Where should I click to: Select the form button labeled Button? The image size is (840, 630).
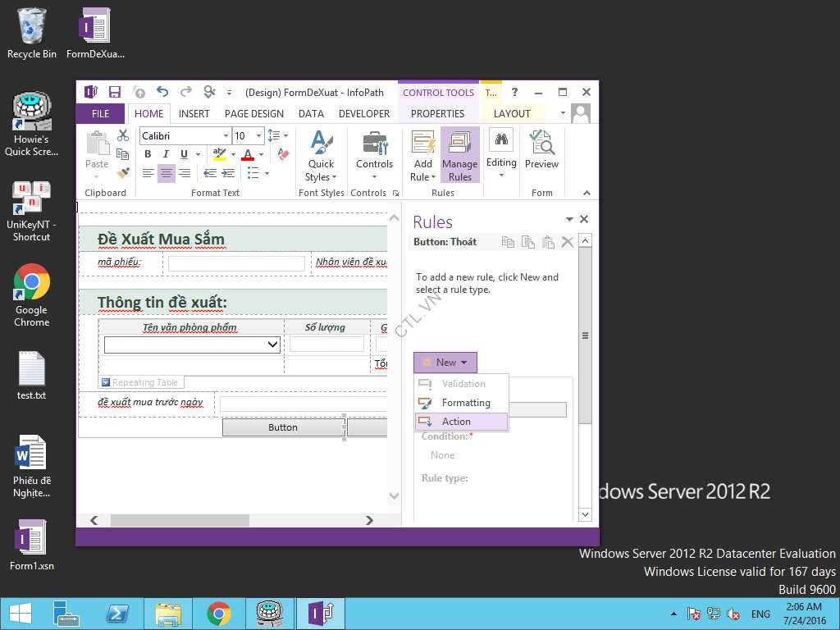click(283, 427)
